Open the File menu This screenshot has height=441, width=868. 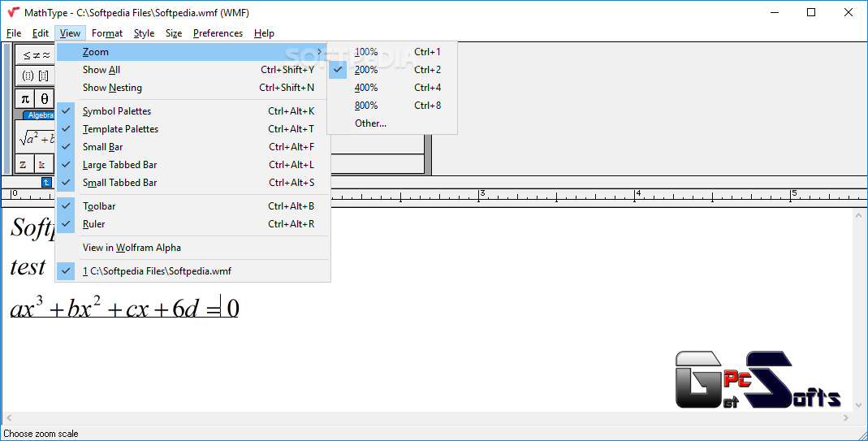[14, 33]
